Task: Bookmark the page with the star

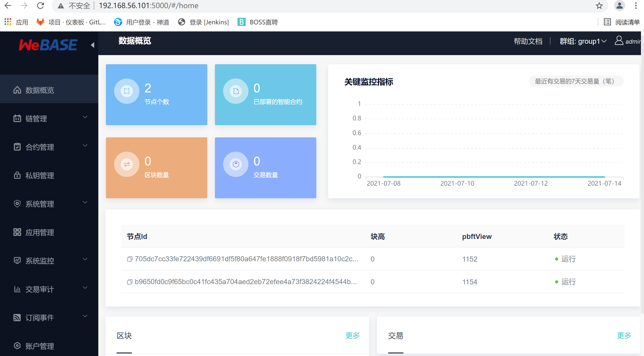Action: coord(599,5)
